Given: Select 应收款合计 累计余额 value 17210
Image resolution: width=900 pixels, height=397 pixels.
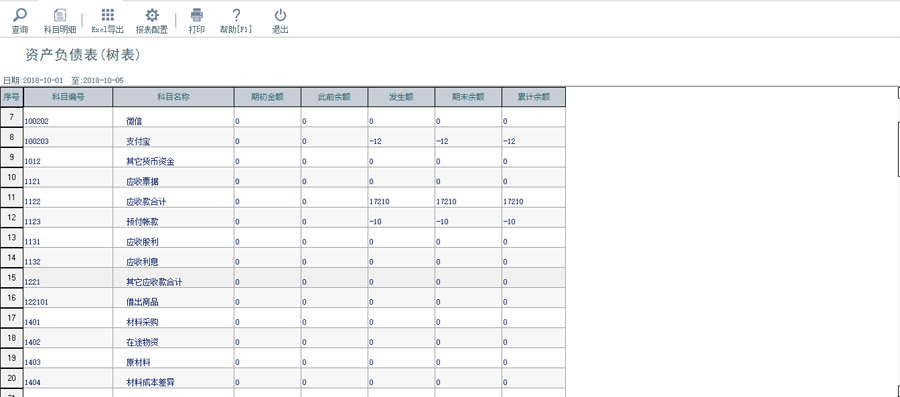Looking at the screenshot, I should point(513,202).
